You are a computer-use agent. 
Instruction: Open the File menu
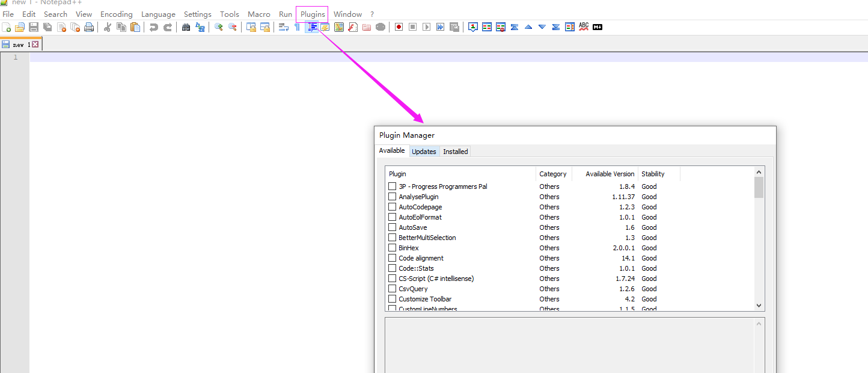click(8, 14)
